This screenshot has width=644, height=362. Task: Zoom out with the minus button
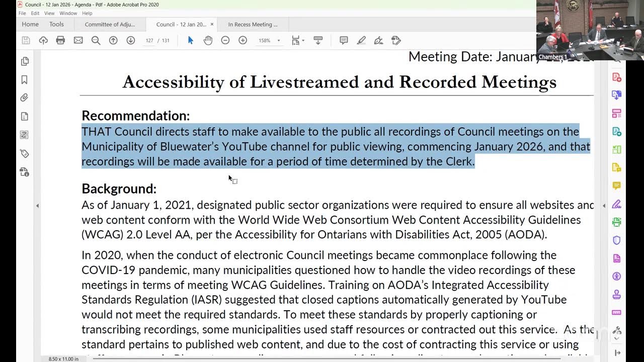225,40
